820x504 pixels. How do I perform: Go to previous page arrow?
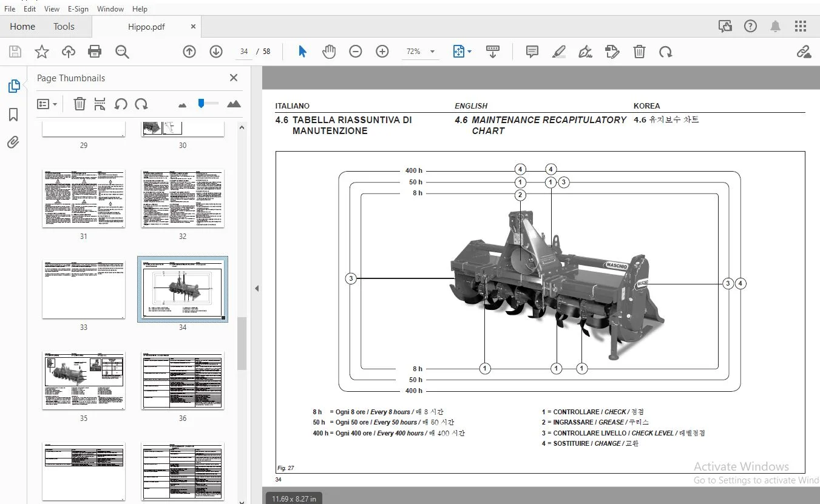click(x=189, y=52)
